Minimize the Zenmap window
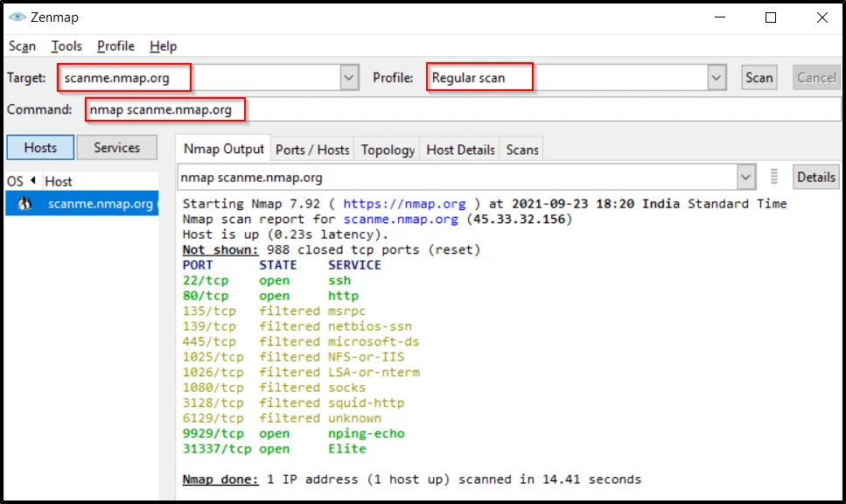This screenshot has height=504, width=846. pyautogui.click(x=720, y=17)
